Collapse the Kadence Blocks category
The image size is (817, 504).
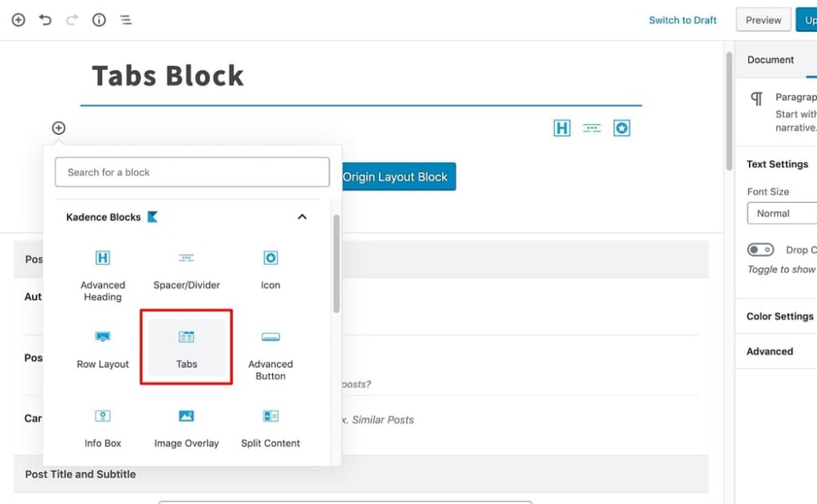tap(301, 216)
